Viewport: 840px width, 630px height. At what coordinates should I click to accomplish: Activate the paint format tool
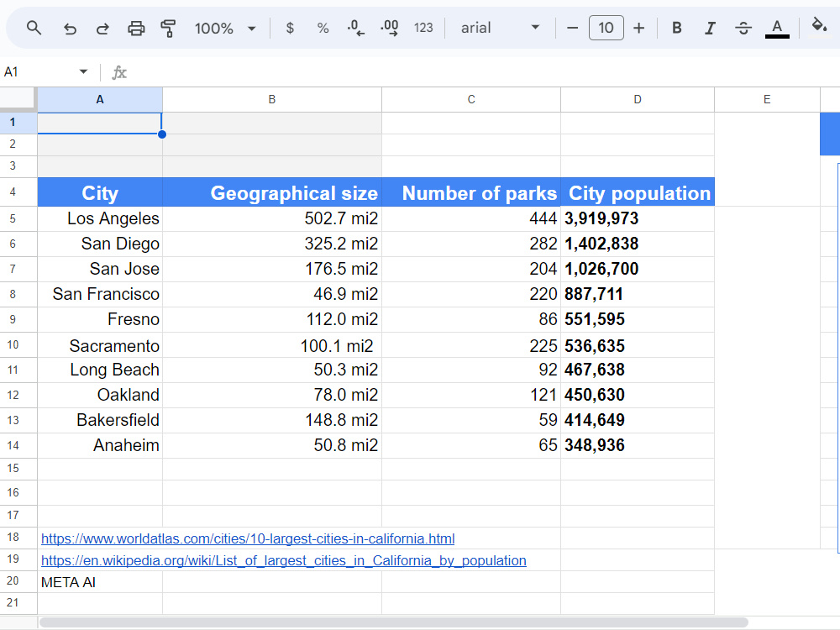point(168,29)
